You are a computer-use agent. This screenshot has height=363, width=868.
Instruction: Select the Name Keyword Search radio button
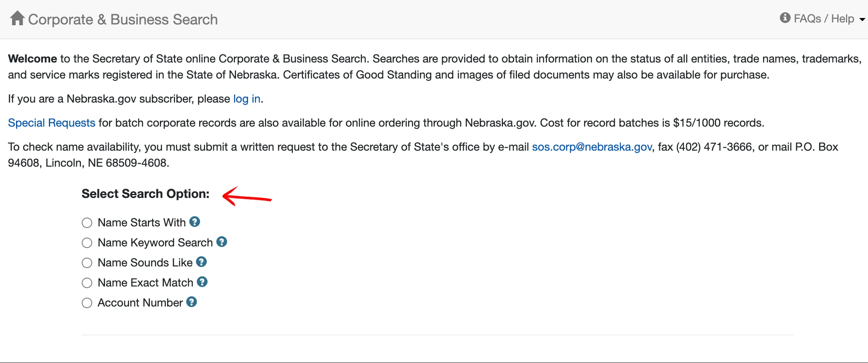coord(87,243)
